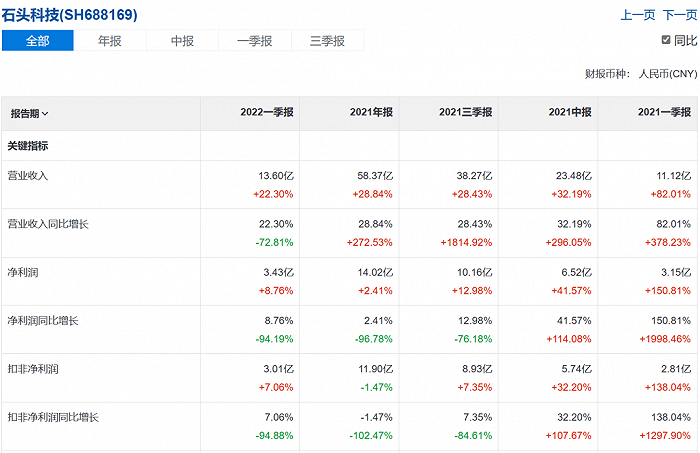This screenshot has height=453, width=700.
Task: Select the 净利润 row label
Action: pyautogui.click(x=23, y=272)
